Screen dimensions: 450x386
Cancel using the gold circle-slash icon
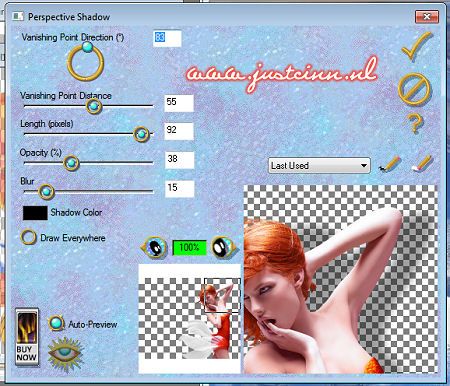pyautogui.click(x=414, y=89)
